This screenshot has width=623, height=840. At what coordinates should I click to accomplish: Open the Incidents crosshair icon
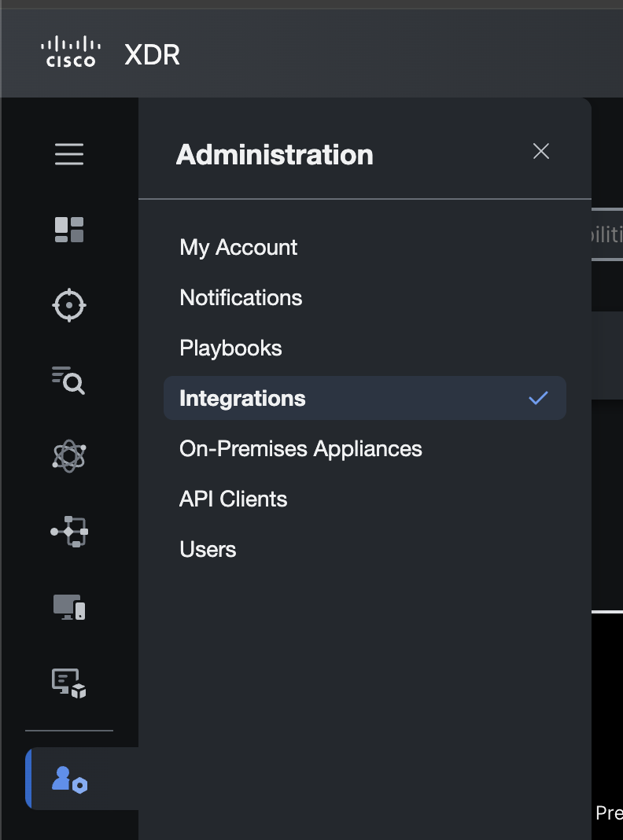point(69,305)
